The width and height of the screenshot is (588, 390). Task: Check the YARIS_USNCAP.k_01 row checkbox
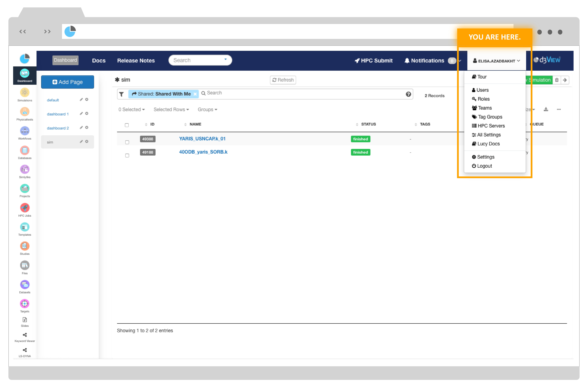pyautogui.click(x=127, y=142)
